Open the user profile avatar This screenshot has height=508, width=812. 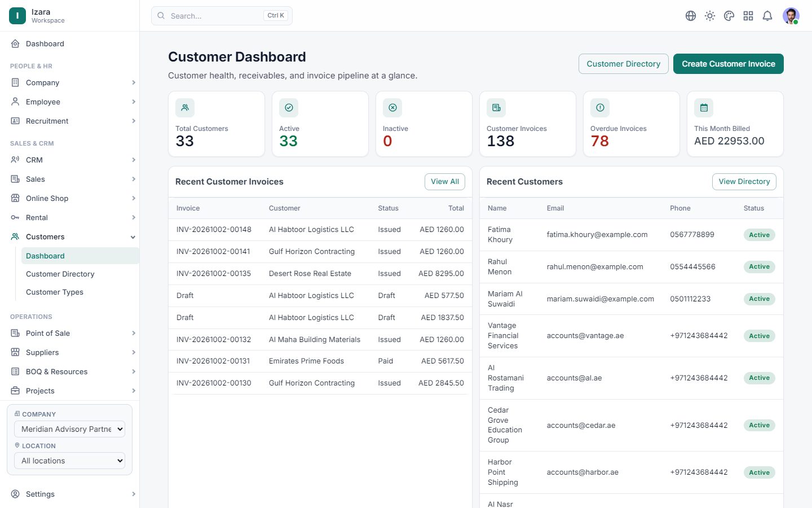[791, 16]
